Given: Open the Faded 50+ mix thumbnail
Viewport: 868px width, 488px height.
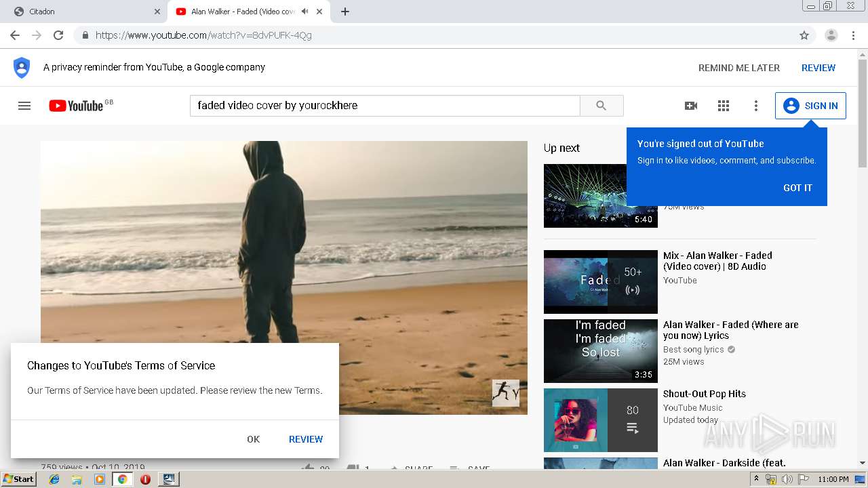Looking at the screenshot, I should tap(601, 282).
